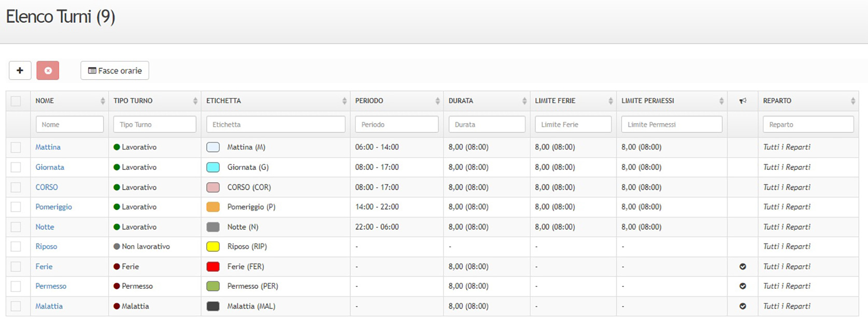The height and width of the screenshot is (322, 868).
Task: Click the red Ferie color swatch
Action: pos(213,267)
